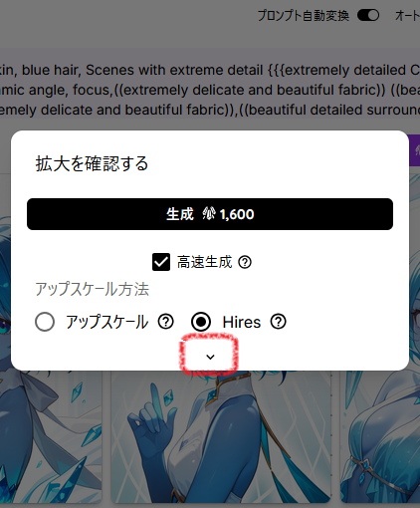This screenshot has width=420, height=508.
Task: Select the アップスケール radio button
Action: (45, 322)
